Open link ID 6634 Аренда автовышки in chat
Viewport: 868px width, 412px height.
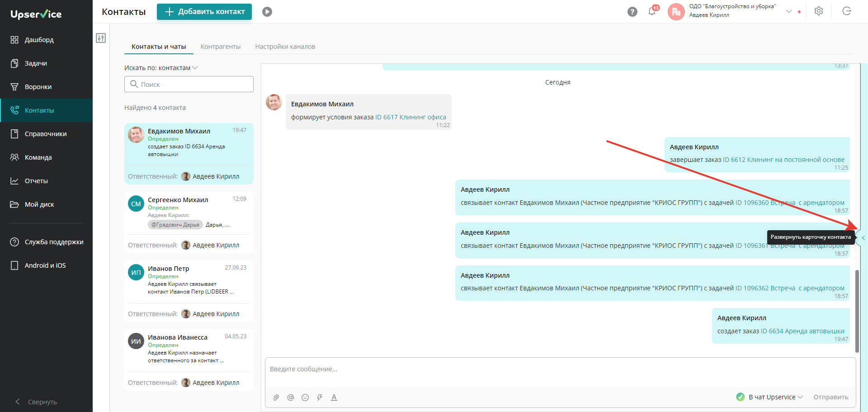[x=802, y=331]
